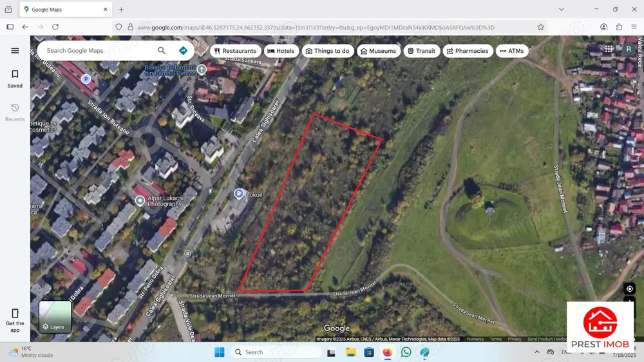Open File Explorer from the taskbar
The height and width of the screenshot is (362, 644).
coord(350,352)
